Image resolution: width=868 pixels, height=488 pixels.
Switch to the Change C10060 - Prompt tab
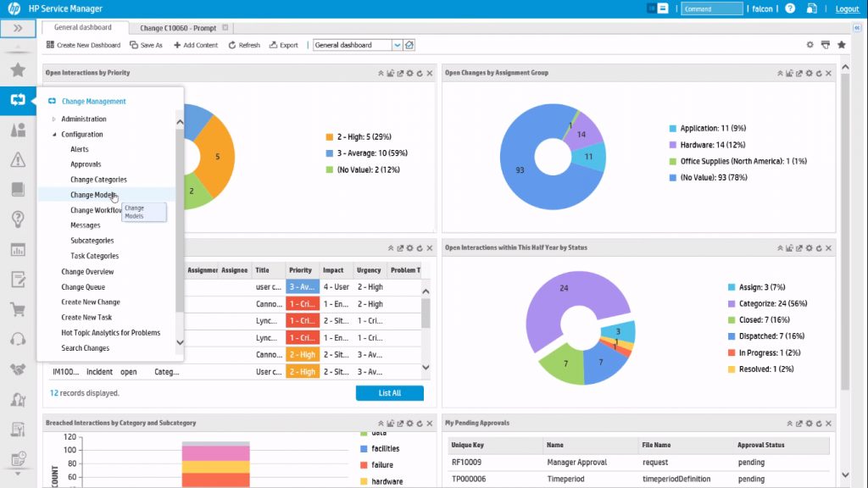(179, 26)
